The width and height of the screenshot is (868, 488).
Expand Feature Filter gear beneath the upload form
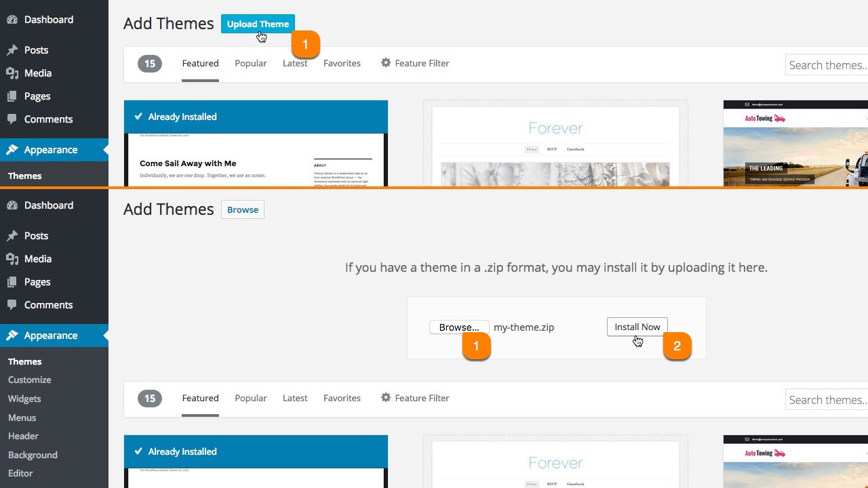(x=386, y=398)
